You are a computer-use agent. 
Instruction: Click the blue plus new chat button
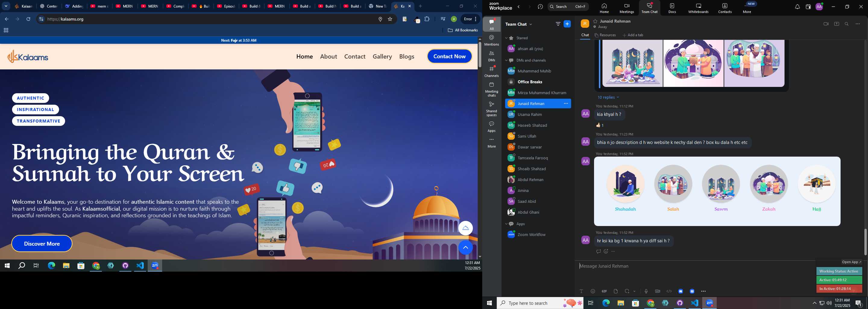pyautogui.click(x=567, y=24)
